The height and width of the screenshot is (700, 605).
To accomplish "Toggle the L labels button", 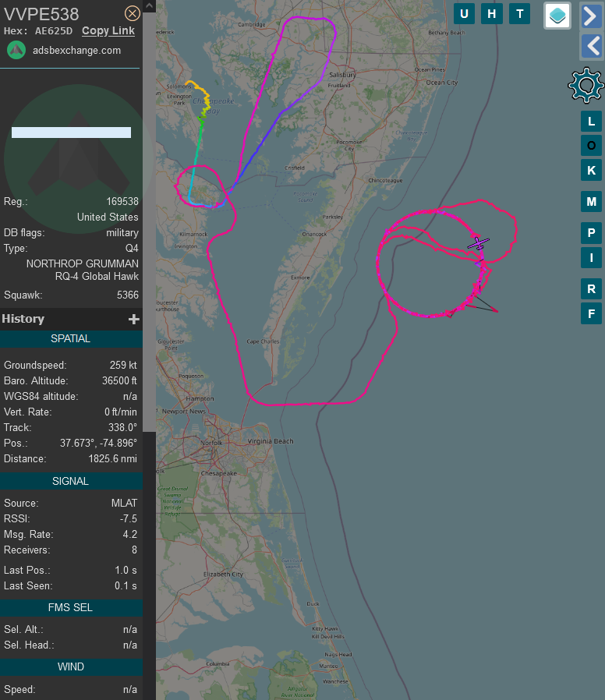I will pos(591,121).
